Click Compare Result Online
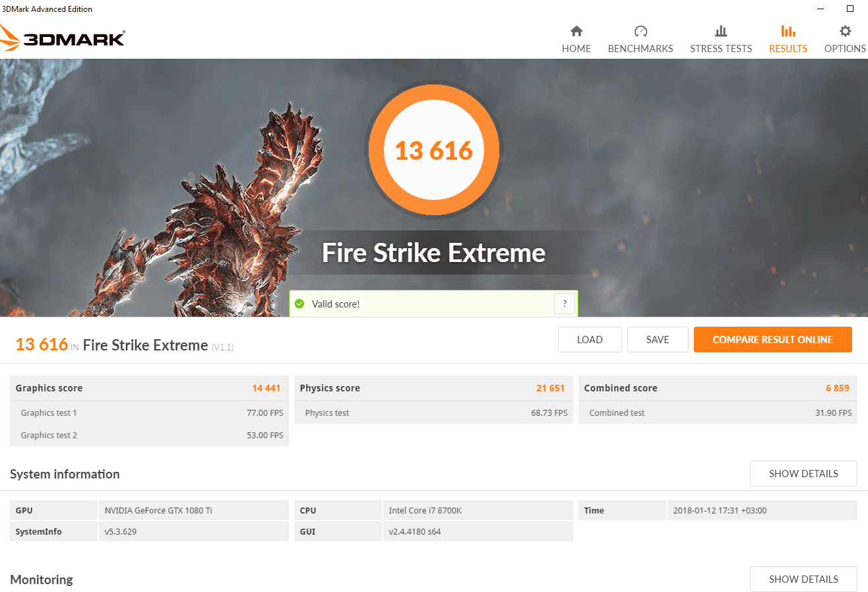This screenshot has height=592, width=868. pos(772,340)
